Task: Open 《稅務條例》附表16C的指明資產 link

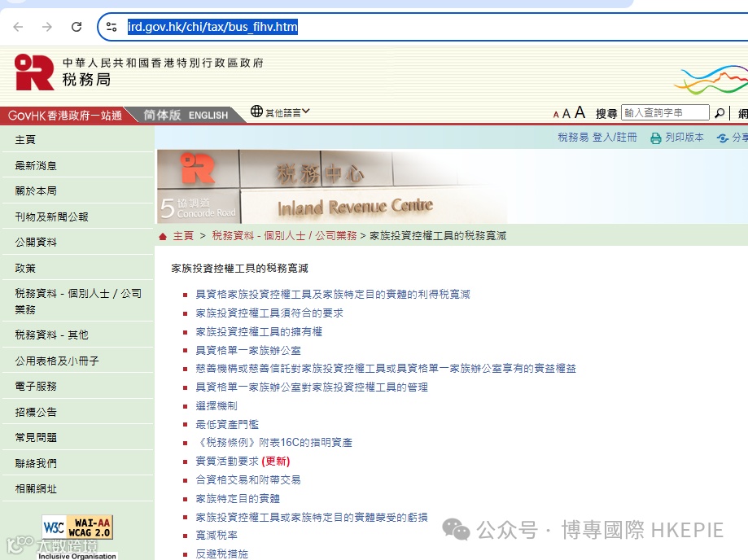Action: pos(273,442)
